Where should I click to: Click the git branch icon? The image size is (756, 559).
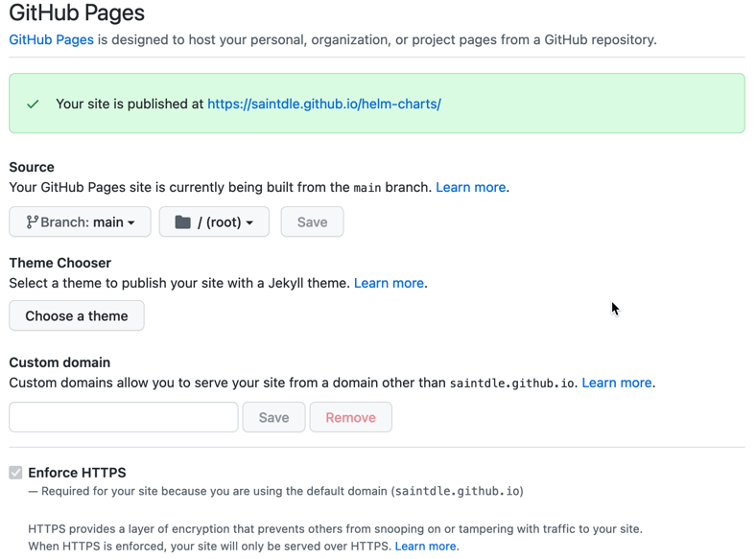pyautogui.click(x=32, y=221)
